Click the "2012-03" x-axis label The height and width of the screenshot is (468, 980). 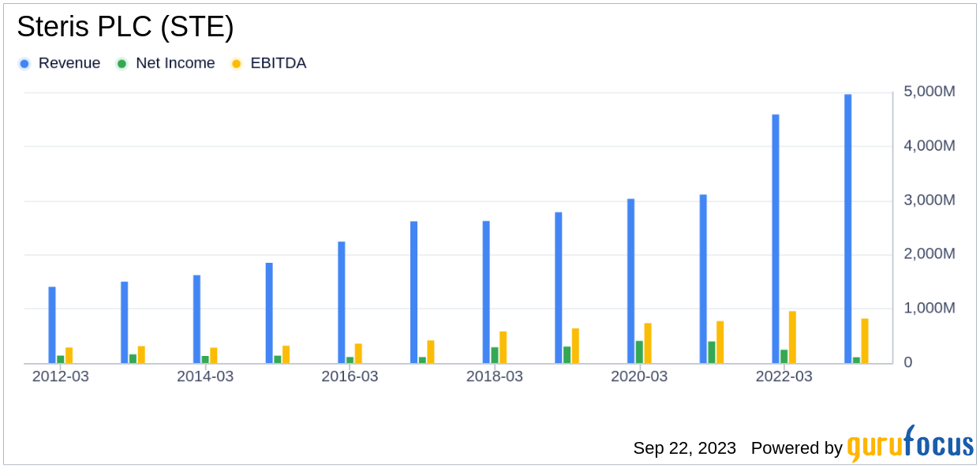[61, 376]
